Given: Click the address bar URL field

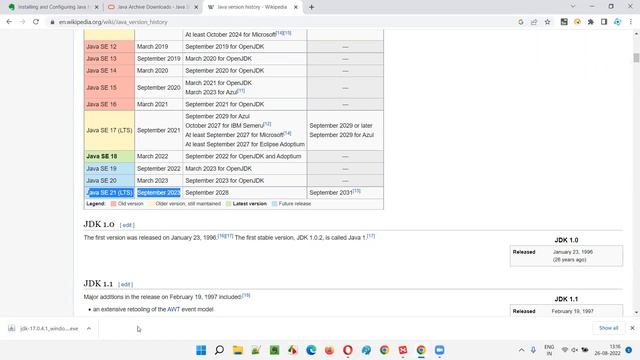Looking at the screenshot, I should (x=282, y=22).
